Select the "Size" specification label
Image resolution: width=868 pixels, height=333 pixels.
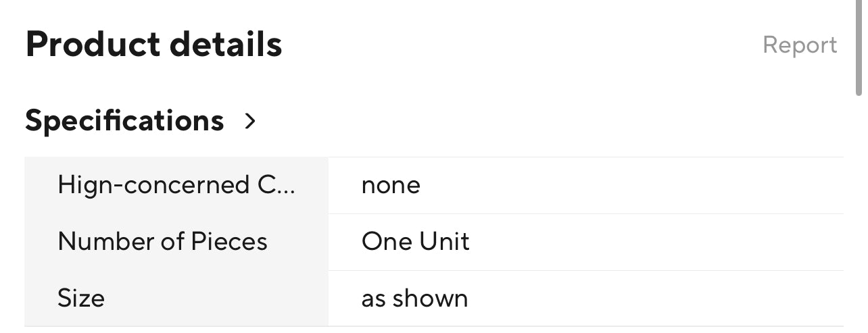81,298
